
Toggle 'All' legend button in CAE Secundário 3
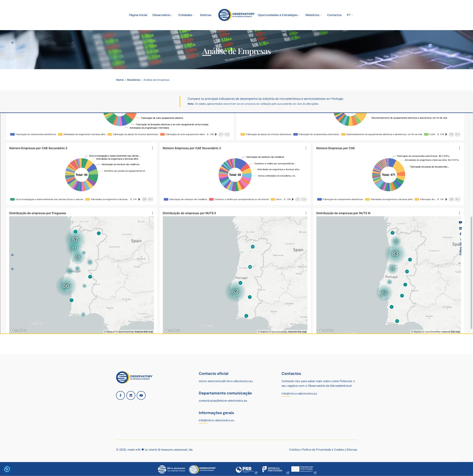[298, 199]
